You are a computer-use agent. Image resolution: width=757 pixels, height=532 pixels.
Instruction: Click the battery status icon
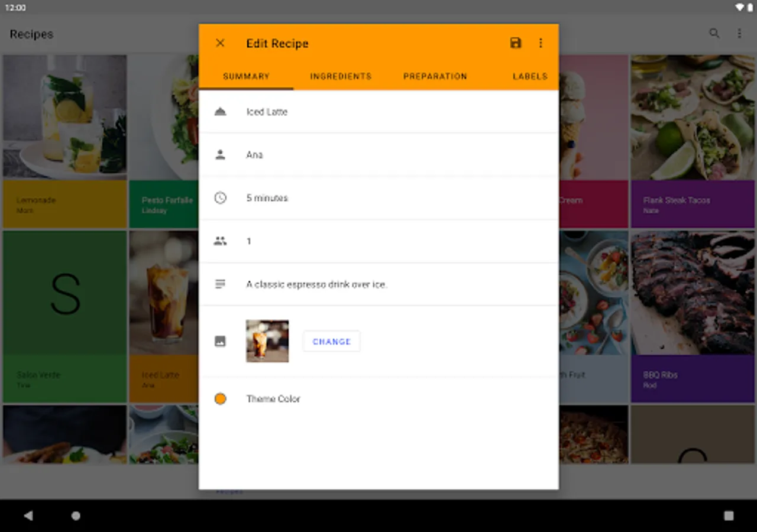tap(750, 8)
